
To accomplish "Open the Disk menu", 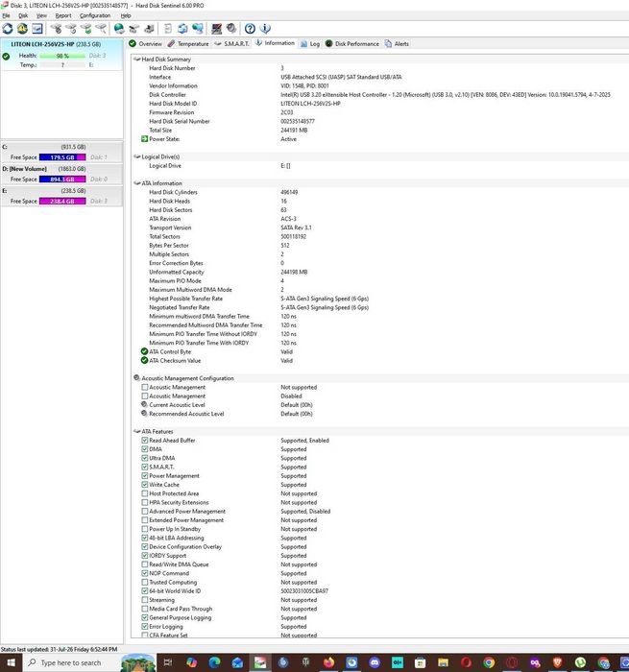I will coord(23,15).
